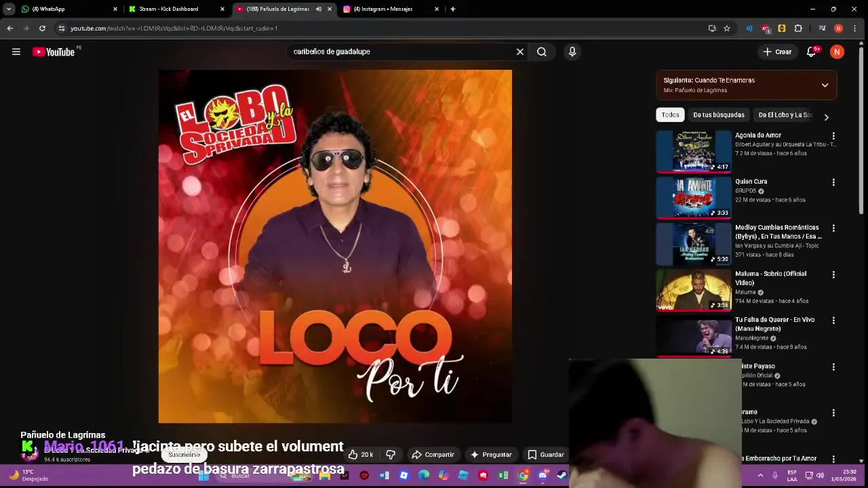Close the Instagram tab
Viewport: 868px width, 488px height.
pyautogui.click(x=437, y=9)
